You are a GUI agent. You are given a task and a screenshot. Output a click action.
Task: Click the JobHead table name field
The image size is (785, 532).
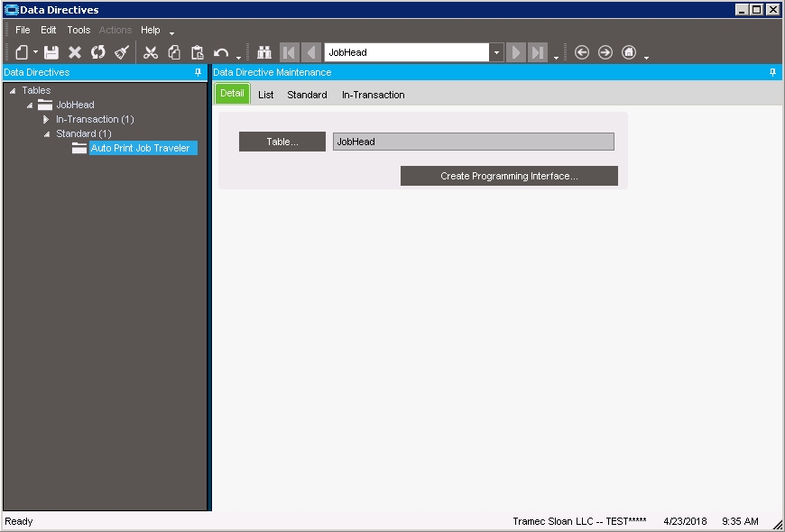click(474, 142)
